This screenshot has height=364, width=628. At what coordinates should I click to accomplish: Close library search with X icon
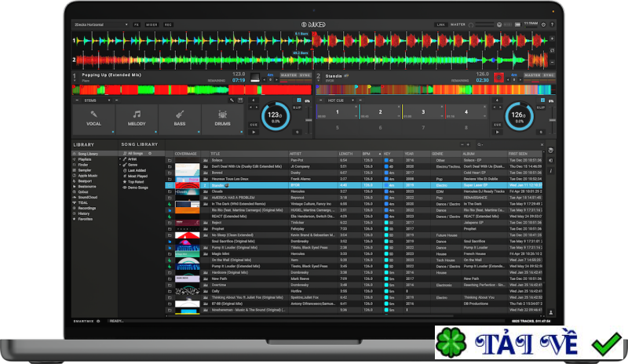pyautogui.click(x=542, y=144)
